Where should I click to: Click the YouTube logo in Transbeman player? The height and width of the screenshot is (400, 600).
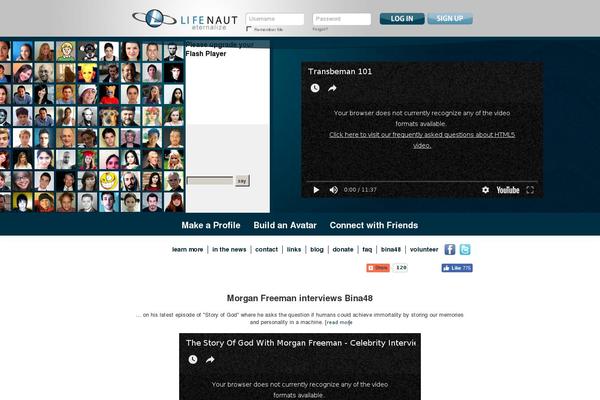(508, 190)
